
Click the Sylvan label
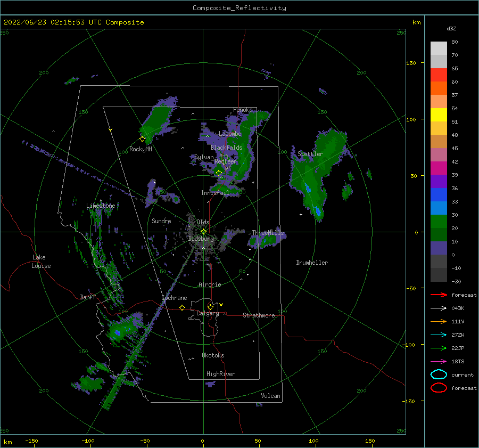pos(204,157)
